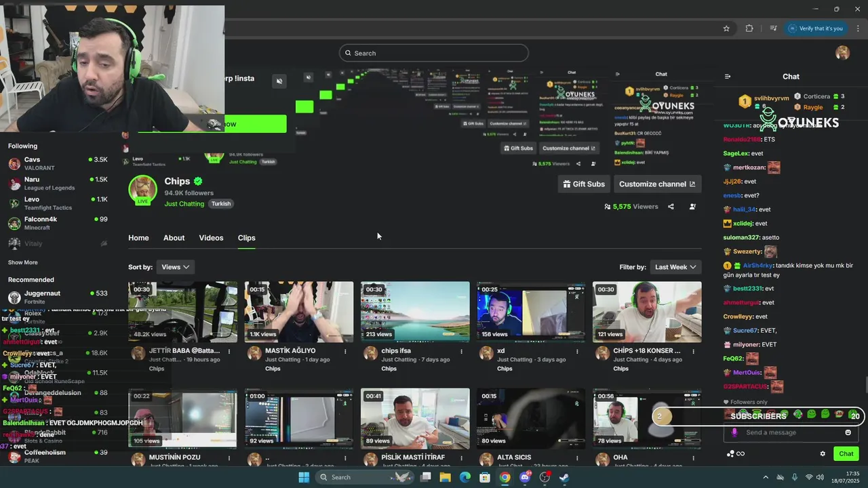Select the Clips tab

[x=246, y=238]
